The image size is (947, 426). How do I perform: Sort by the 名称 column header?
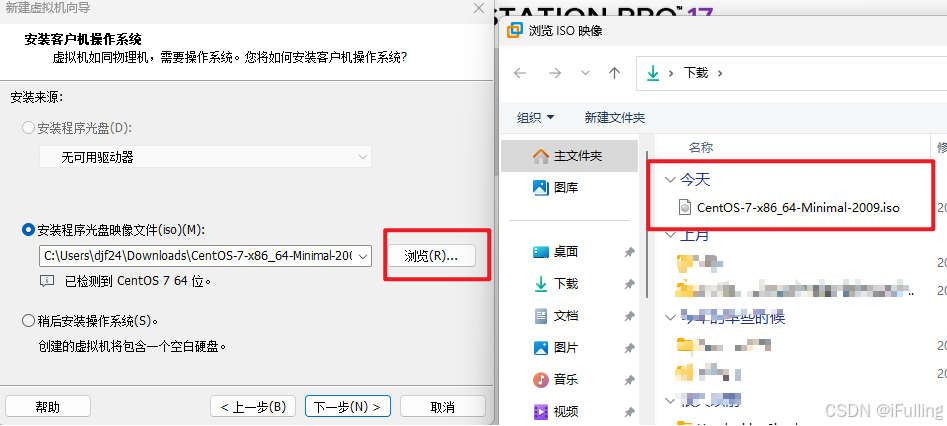(x=701, y=147)
